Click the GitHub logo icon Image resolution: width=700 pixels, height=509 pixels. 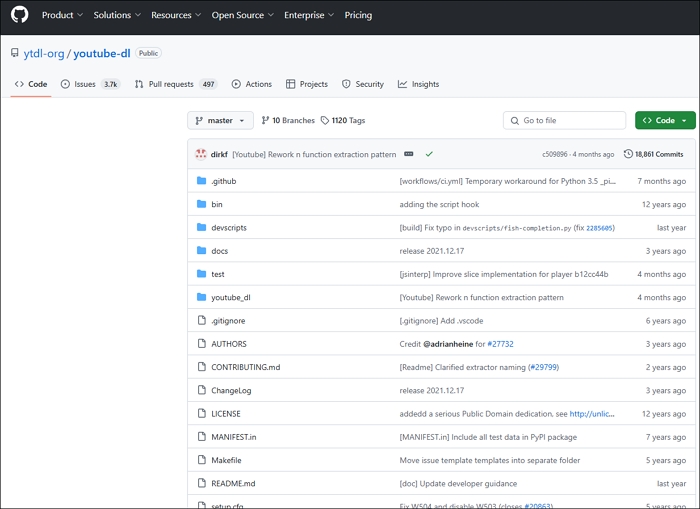tap(20, 15)
